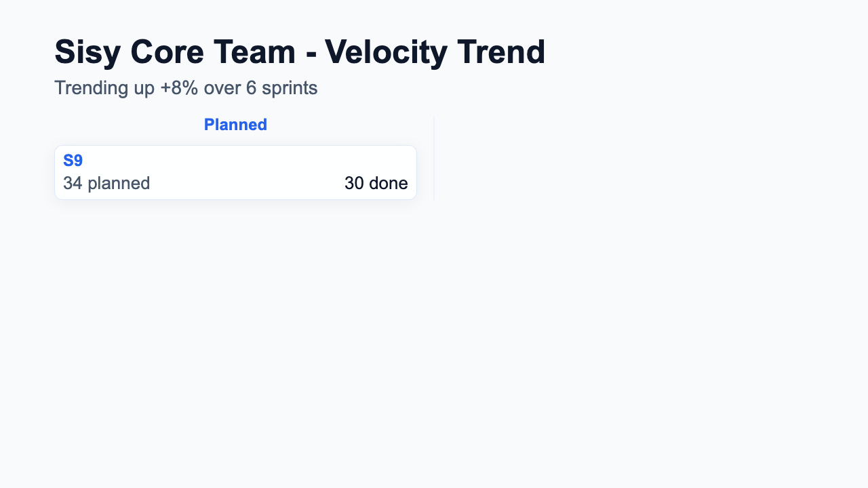Click the divider right of the Planned column
868x488 pixels.
pyautogui.click(x=434, y=159)
